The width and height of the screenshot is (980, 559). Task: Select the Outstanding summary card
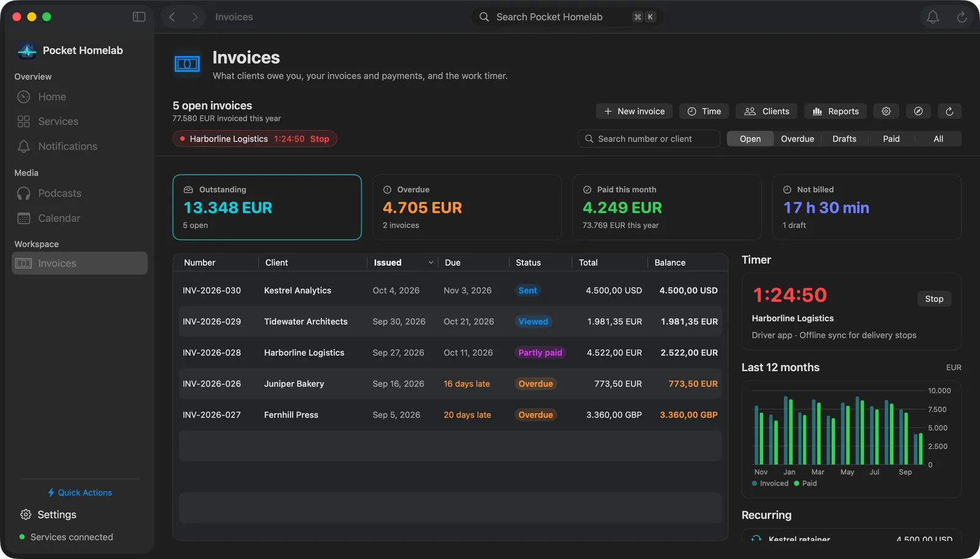click(x=267, y=208)
